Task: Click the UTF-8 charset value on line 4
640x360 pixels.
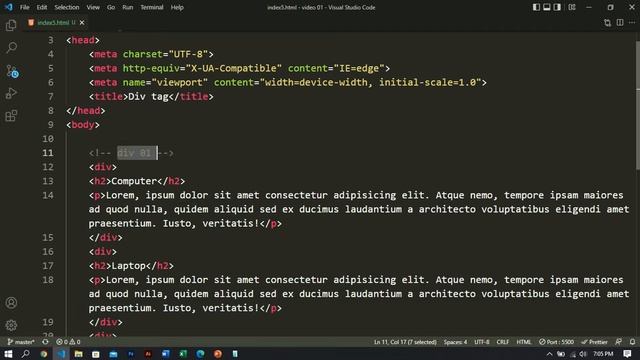Action: pos(188,54)
